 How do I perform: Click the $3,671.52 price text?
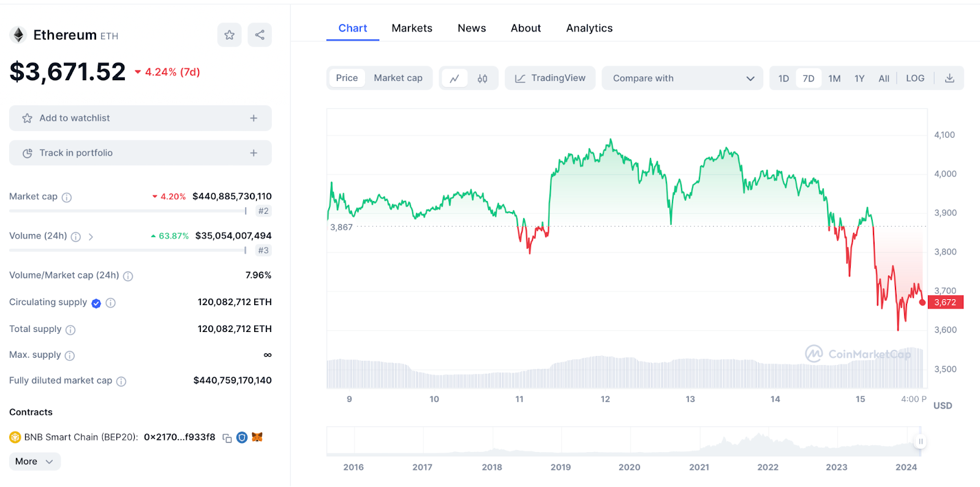[x=67, y=72]
